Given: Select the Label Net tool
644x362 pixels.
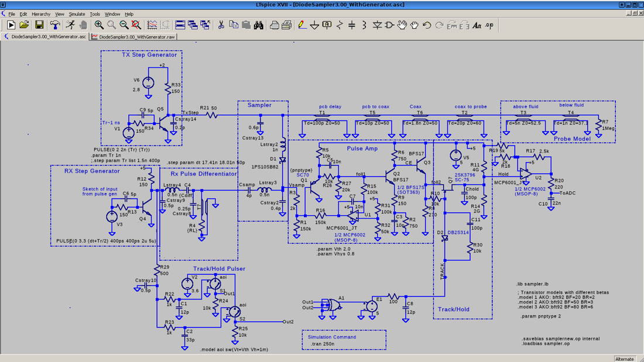Looking at the screenshot, I should click(327, 25).
